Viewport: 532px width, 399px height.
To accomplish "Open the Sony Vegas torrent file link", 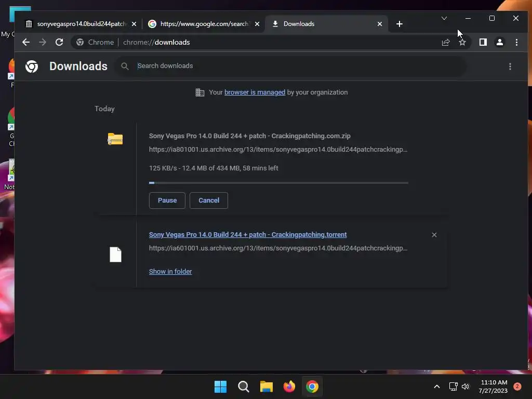I will tap(248, 234).
